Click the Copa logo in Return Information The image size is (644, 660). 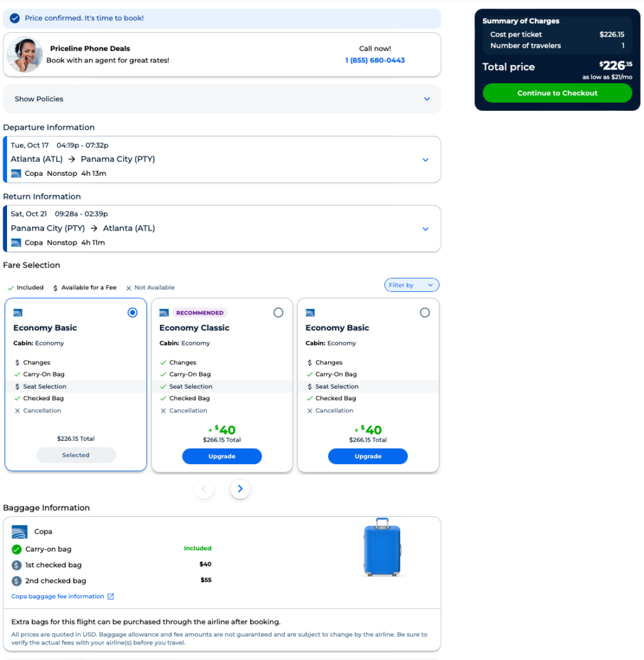(16, 242)
